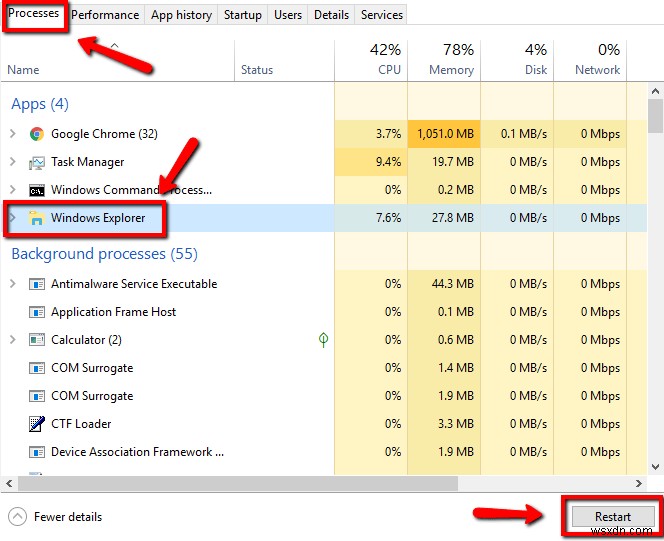Click the Task Manager process icon
The width and height of the screenshot is (664, 541).
click(x=37, y=163)
